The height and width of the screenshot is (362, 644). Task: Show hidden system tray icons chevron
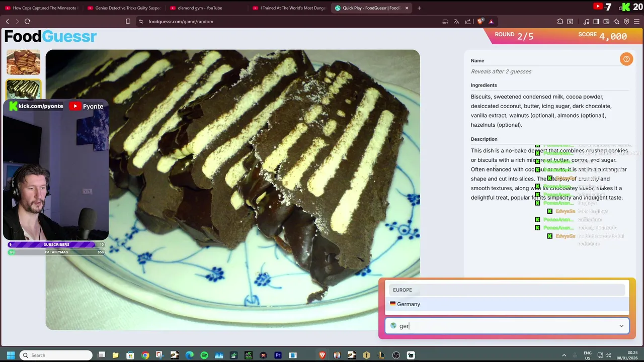[x=564, y=355]
